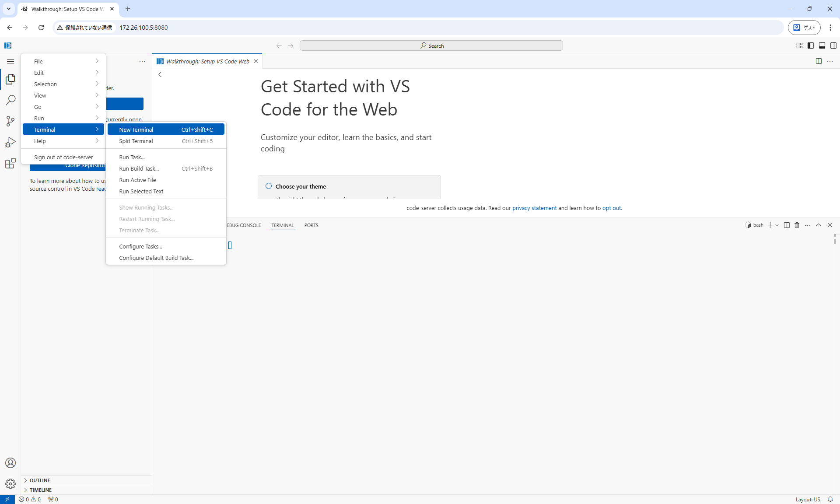This screenshot has width=840, height=504.
Task: Open the browser tab search dropdown
Action: tap(9, 9)
